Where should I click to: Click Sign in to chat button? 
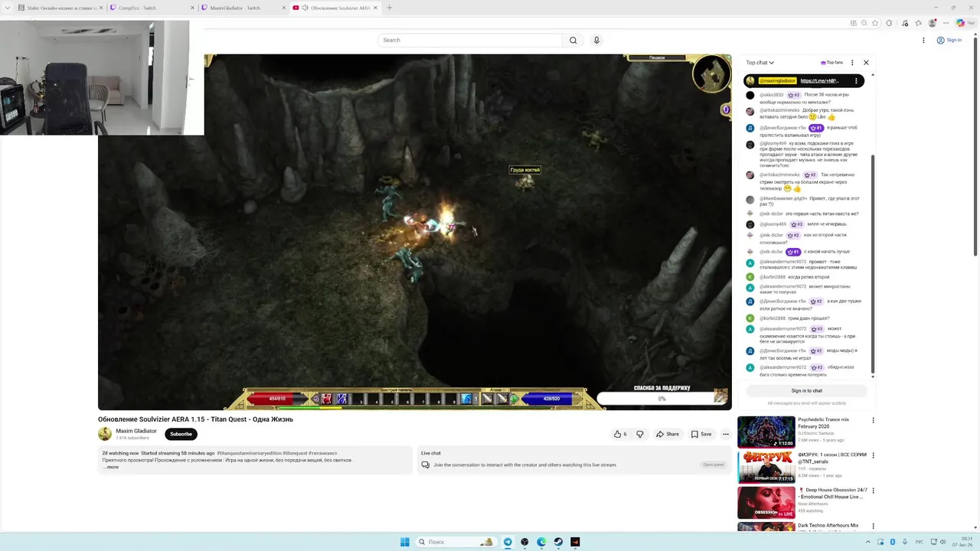(x=807, y=391)
